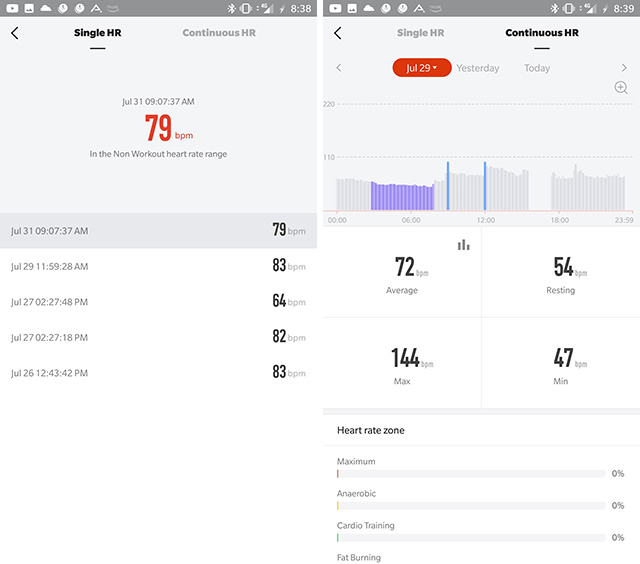This screenshot has width=640, height=564.
Task: Switch to Single HR tab on right screen
Action: coord(420,33)
